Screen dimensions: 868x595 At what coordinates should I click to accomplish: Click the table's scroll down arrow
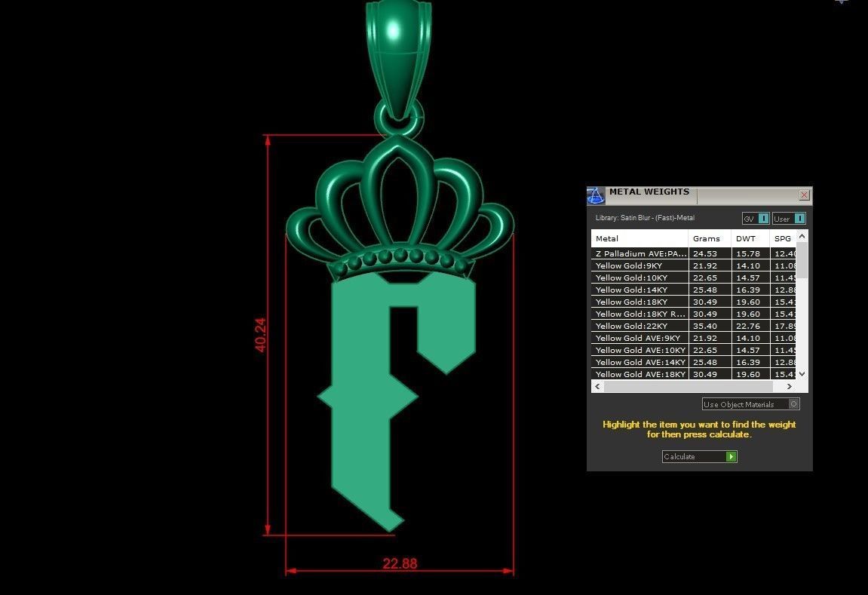pyautogui.click(x=802, y=374)
